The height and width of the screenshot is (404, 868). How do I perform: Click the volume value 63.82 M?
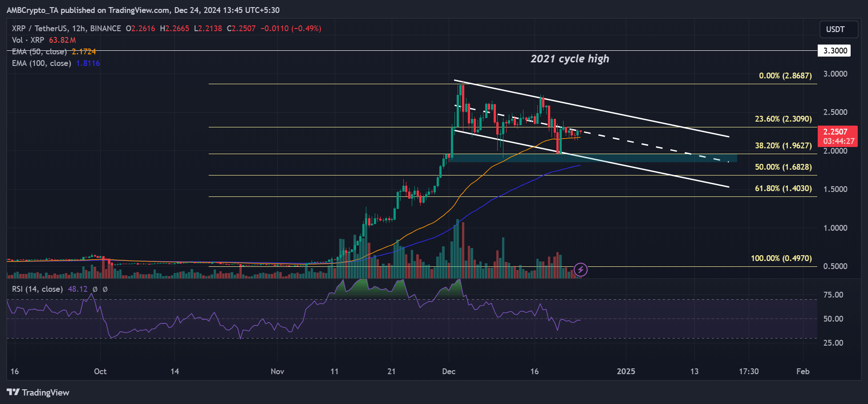[x=62, y=40]
